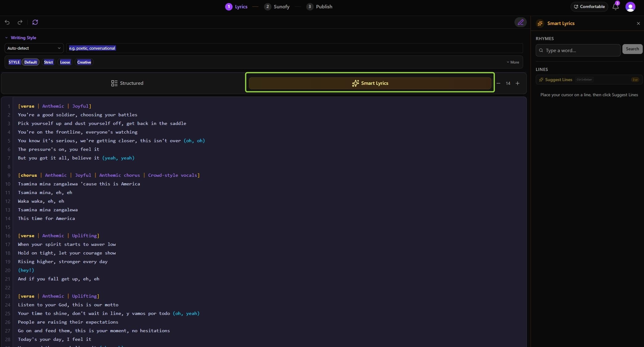
Task: Click Suggest Lines in the Lines section
Action: coord(559,80)
